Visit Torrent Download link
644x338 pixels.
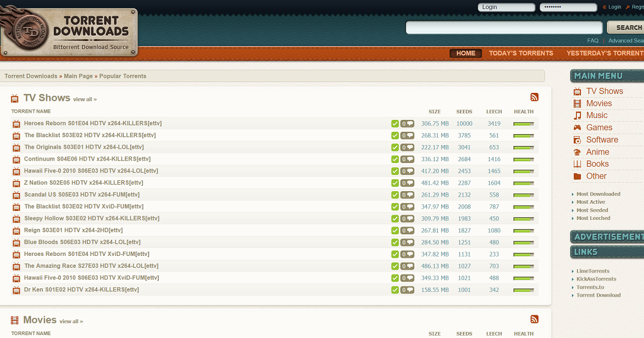click(598, 295)
